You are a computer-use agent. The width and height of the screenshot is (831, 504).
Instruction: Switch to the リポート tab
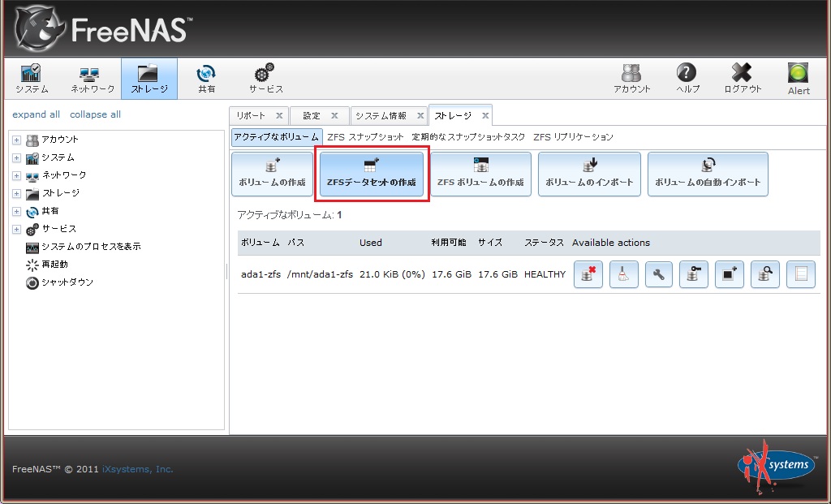point(251,115)
